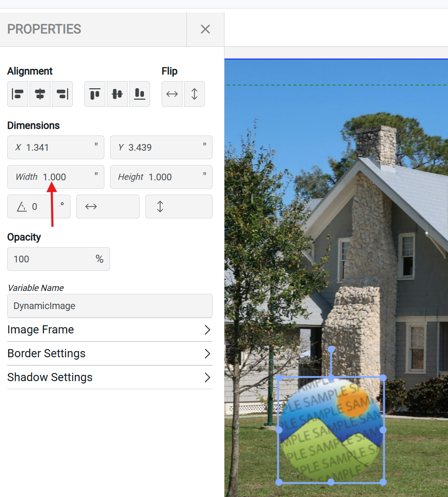Flip the image vertically

194,94
